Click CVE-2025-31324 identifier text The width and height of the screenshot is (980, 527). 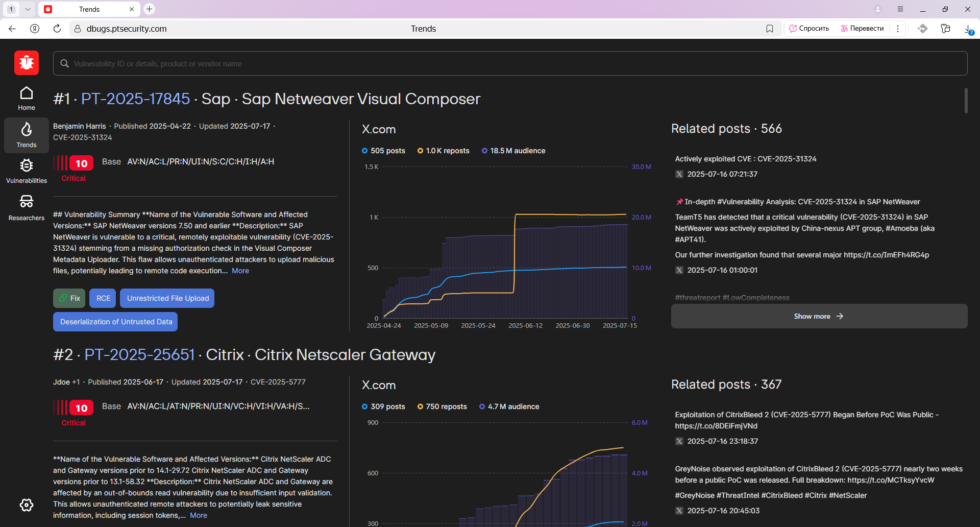pos(82,137)
